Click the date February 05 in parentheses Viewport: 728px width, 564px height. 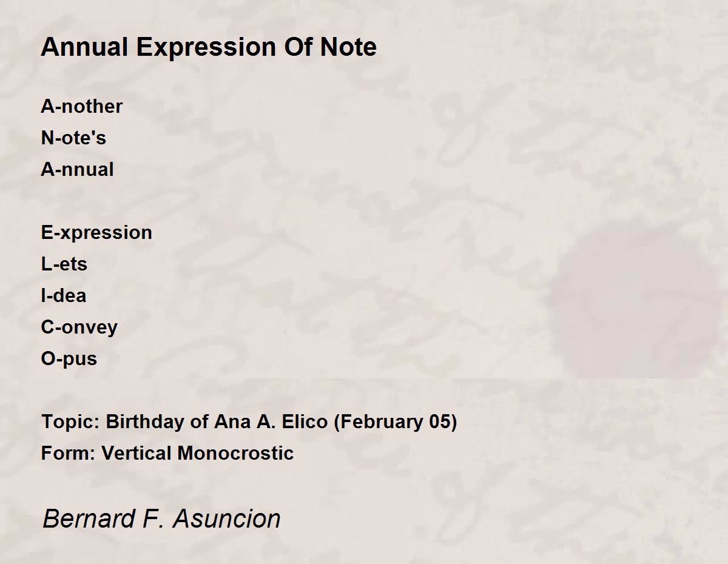(396, 422)
